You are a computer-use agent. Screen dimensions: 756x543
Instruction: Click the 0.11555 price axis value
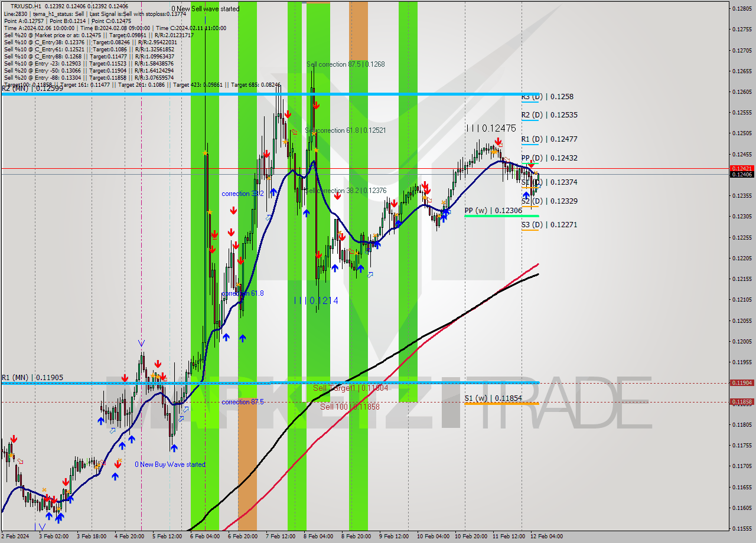pos(742,528)
